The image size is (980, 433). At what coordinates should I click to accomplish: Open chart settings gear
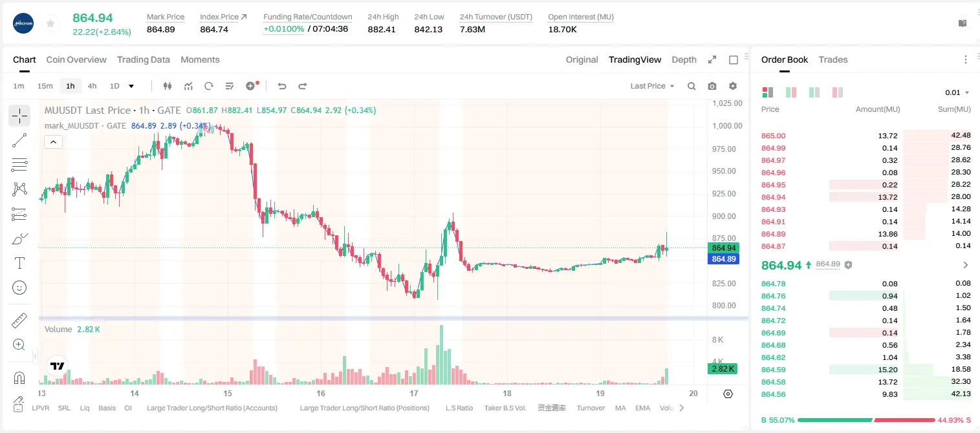(x=733, y=86)
